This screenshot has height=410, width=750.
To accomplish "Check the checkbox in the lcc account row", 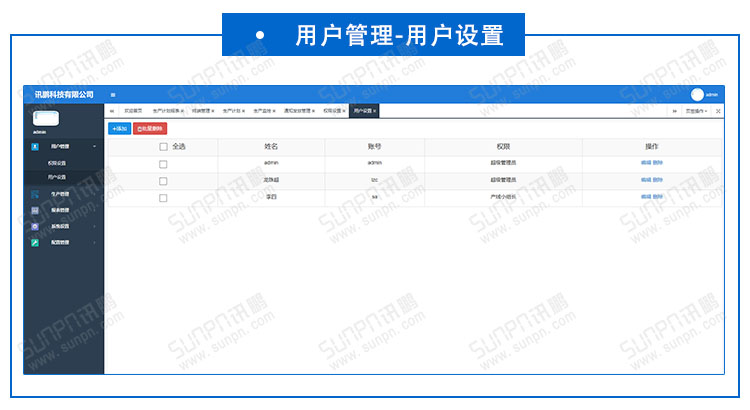I will [163, 181].
